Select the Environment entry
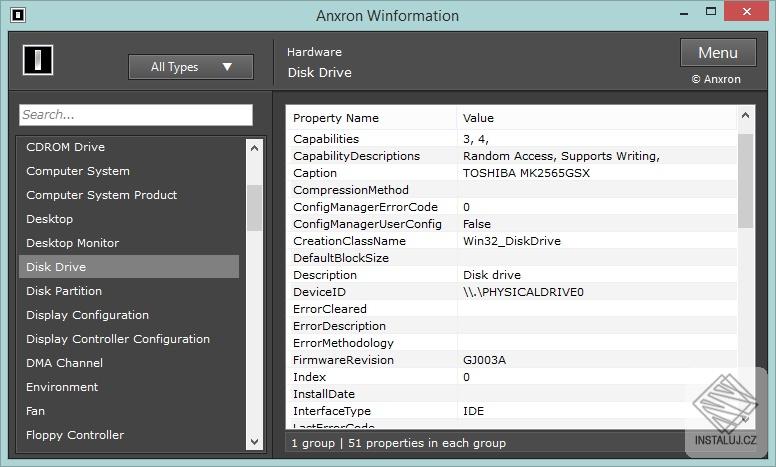The height and width of the screenshot is (467, 776). coord(62,387)
